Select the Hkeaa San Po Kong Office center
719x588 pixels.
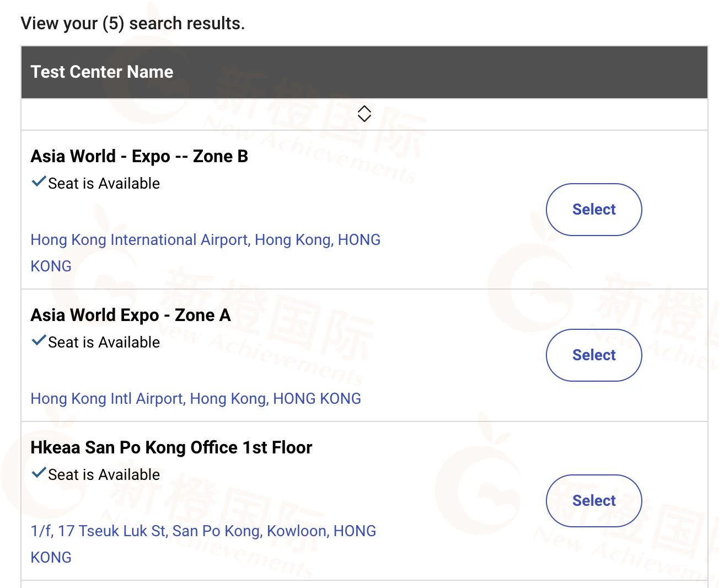click(594, 501)
